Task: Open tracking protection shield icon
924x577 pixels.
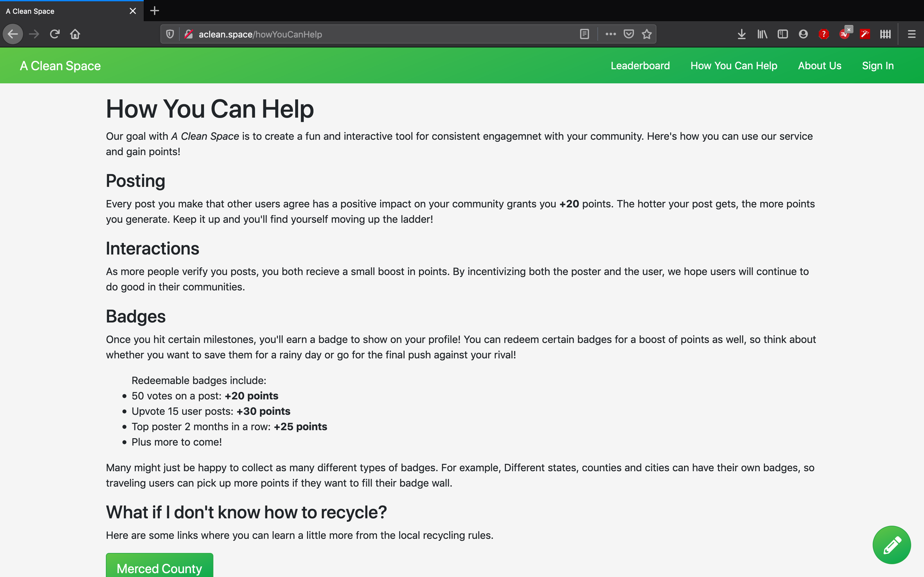Action: point(170,34)
